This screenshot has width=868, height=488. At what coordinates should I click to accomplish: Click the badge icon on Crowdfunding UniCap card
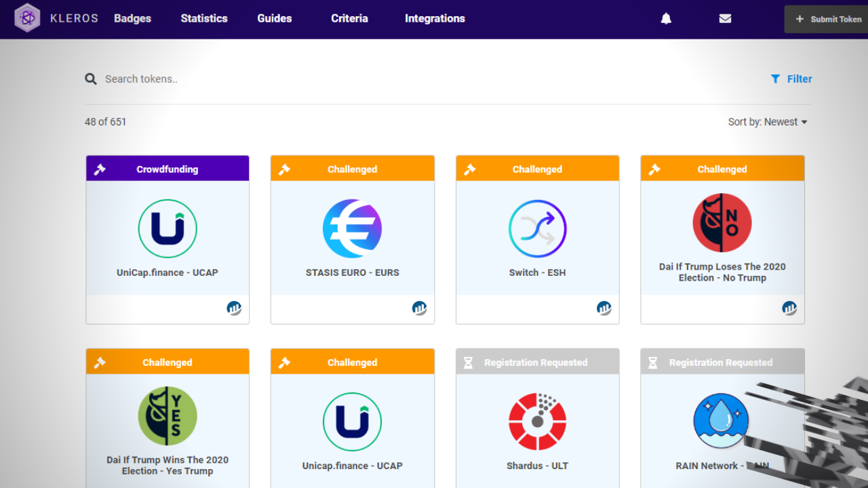click(x=234, y=308)
